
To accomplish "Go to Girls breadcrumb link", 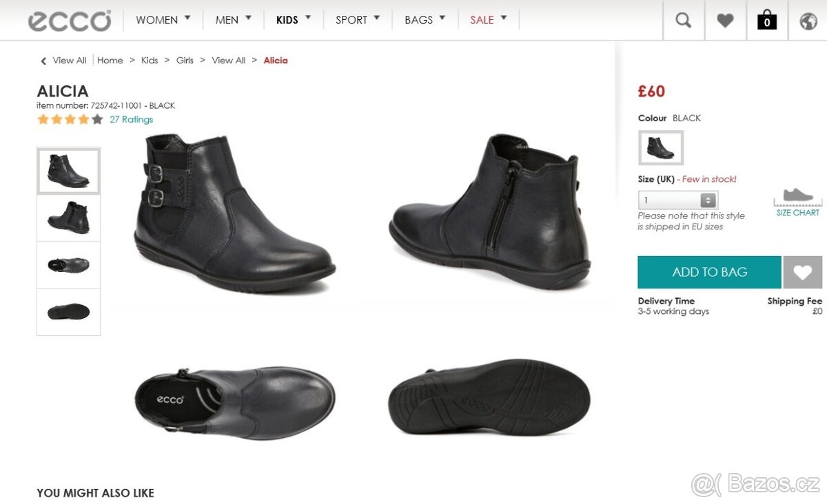I will (x=185, y=61).
